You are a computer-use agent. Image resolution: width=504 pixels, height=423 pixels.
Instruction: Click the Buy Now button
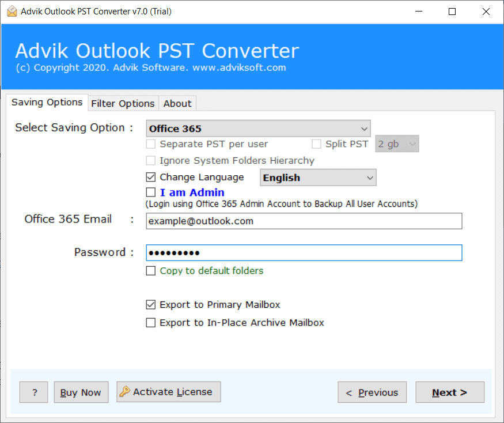point(81,392)
